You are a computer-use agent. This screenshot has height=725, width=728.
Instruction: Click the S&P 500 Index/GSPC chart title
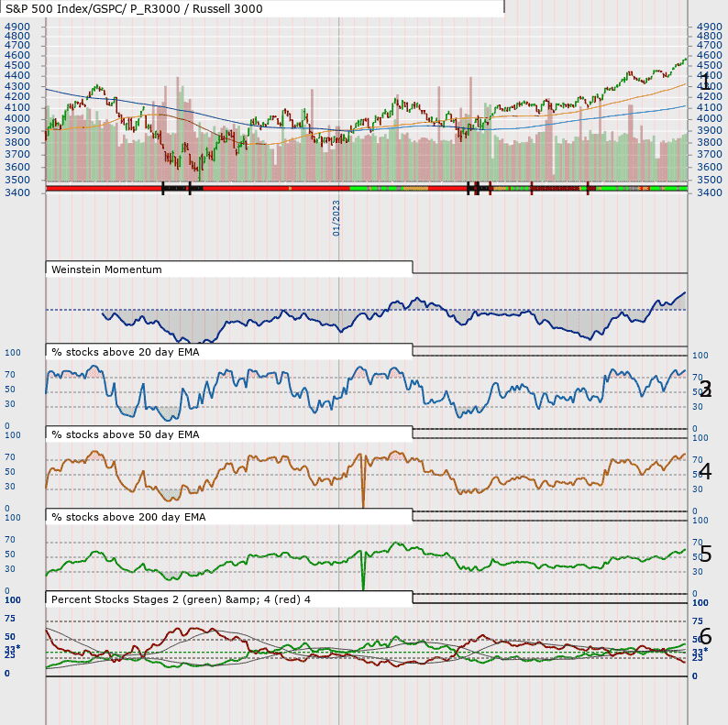pyautogui.click(x=134, y=9)
